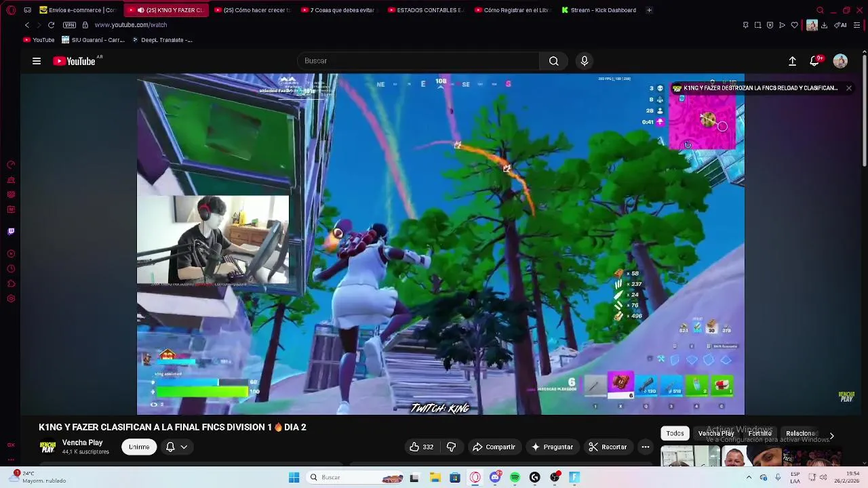Open the DeepL Translate bookmark

click(162, 40)
